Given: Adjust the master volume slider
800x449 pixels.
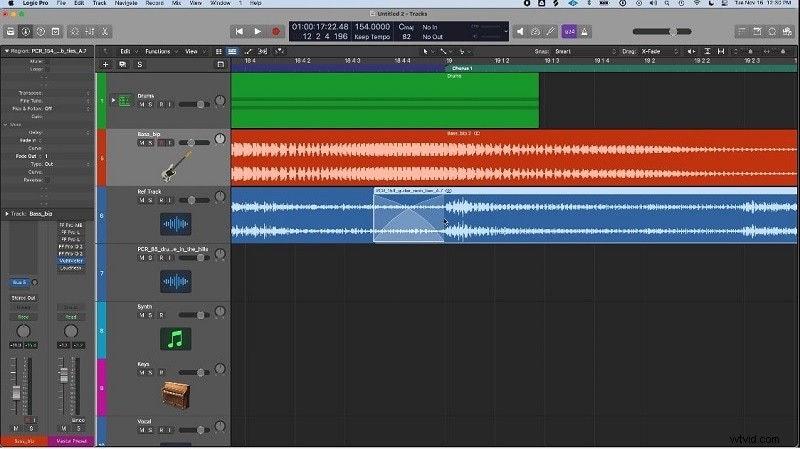Looking at the screenshot, I should [662, 32].
